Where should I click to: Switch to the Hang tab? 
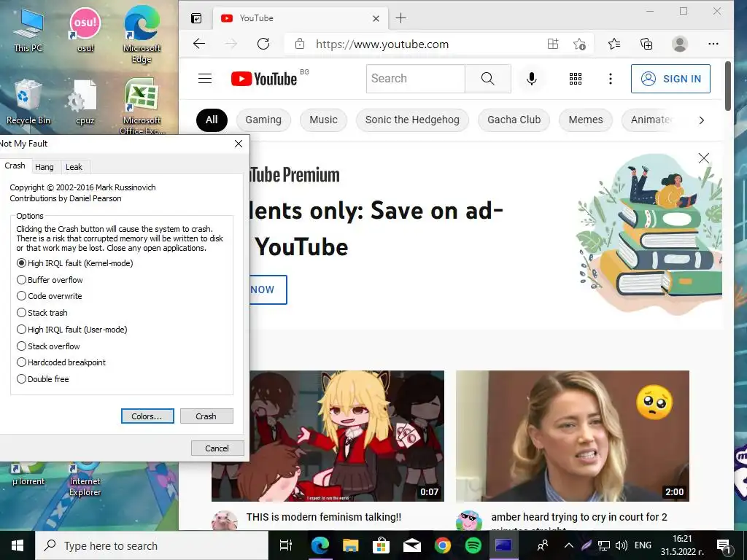(x=44, y=167)
